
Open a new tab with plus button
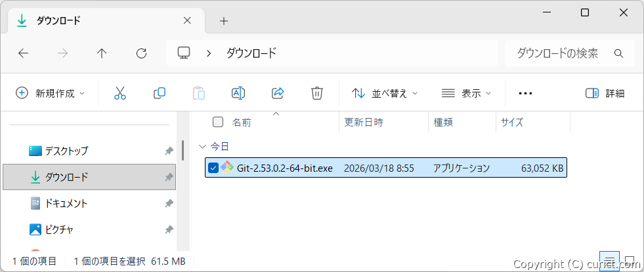pyautogui.click(x=224, y=20)
